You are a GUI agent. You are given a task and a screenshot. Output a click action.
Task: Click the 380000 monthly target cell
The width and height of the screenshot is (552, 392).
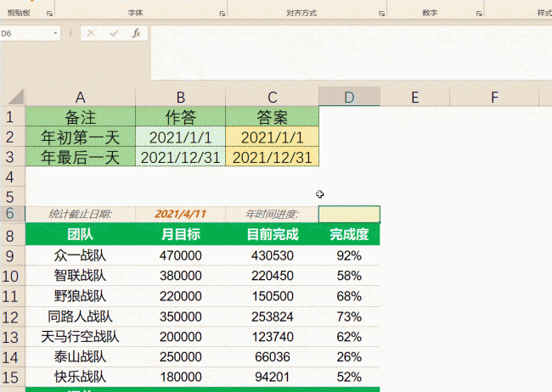(x=181, y=276)
